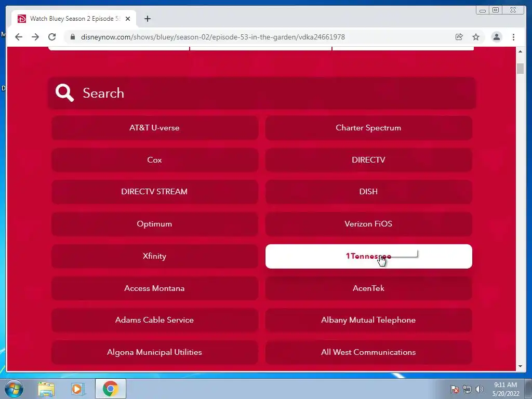Open volume speaker tray icon

479,389
